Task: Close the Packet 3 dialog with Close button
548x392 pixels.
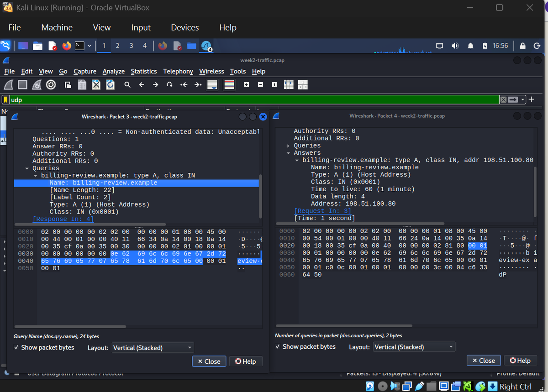Action: pos(209,361)
